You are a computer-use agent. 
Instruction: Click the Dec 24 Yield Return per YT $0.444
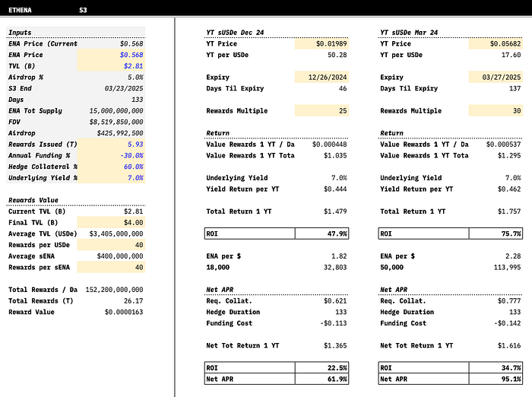click(335, 189)
